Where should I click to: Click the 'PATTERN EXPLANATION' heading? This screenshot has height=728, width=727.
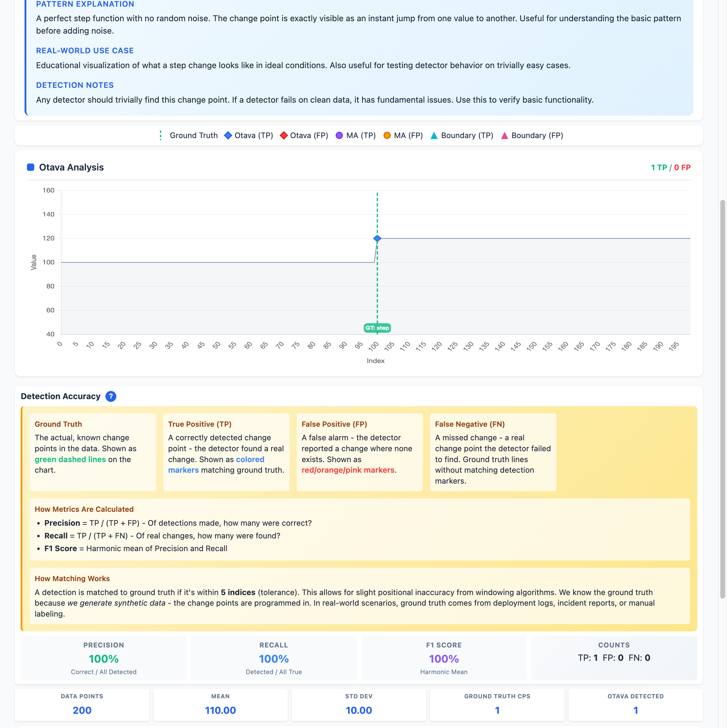click(x=85, y=4)
